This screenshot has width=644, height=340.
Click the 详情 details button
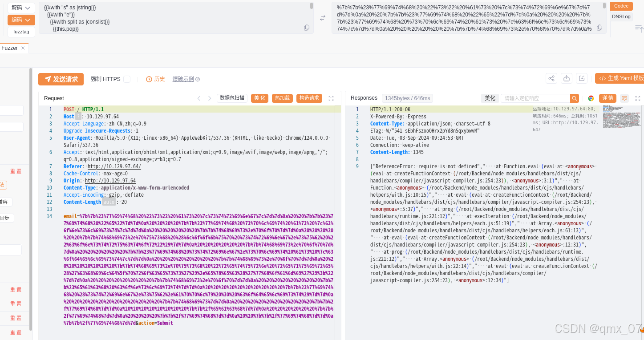point(608,98)
